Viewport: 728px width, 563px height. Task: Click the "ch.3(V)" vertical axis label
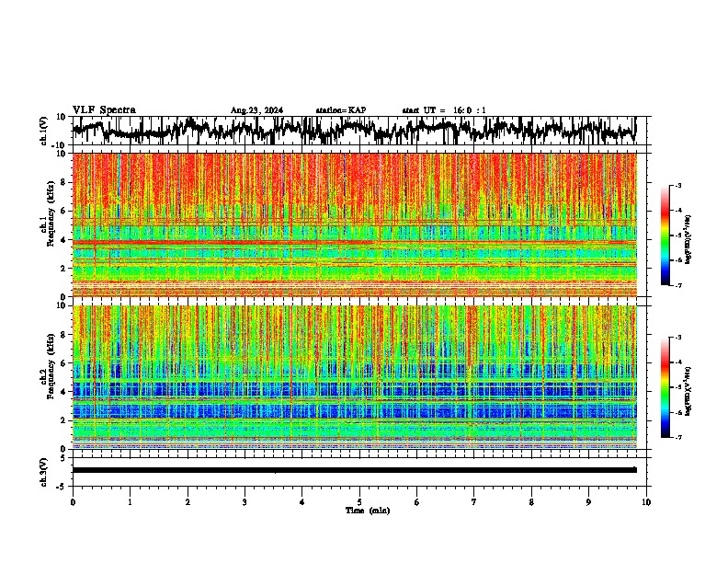pos(44,472)
